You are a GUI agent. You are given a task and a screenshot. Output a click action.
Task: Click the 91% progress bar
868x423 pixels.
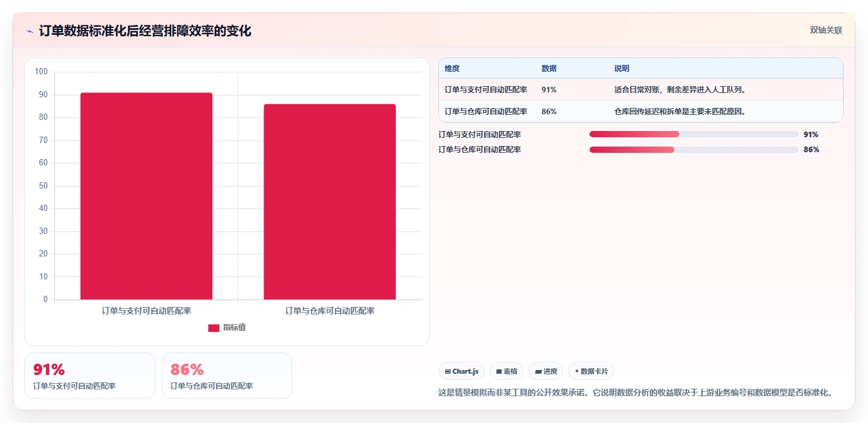694,134
